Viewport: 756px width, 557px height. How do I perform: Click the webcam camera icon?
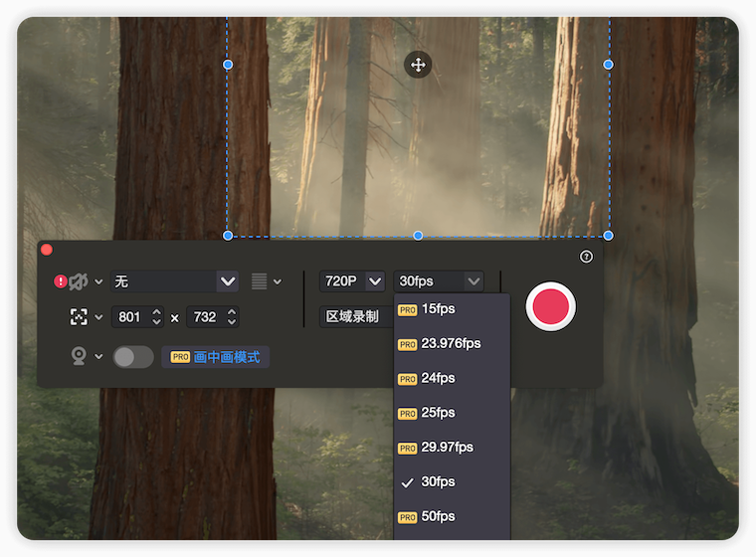click(x=79, y=356)
